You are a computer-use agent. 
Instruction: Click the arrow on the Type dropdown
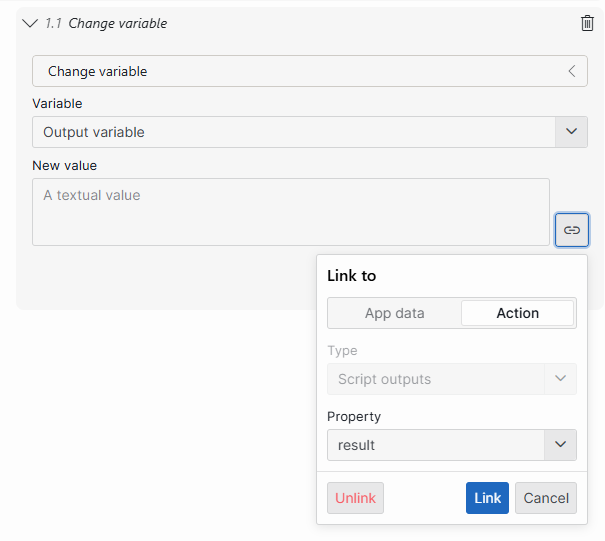coord(560,379)
